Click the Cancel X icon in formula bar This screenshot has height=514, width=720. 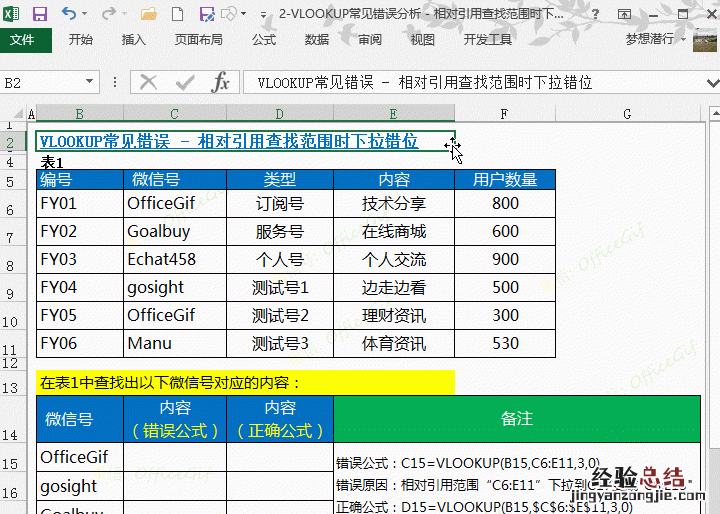149,82
